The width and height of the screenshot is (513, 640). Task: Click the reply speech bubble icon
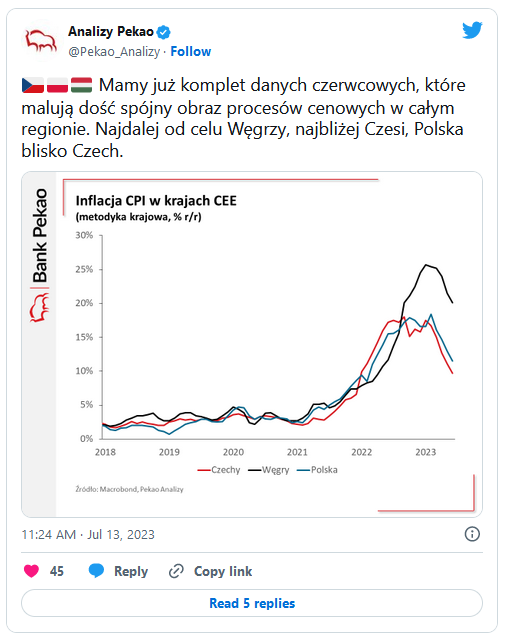[96, 571]
